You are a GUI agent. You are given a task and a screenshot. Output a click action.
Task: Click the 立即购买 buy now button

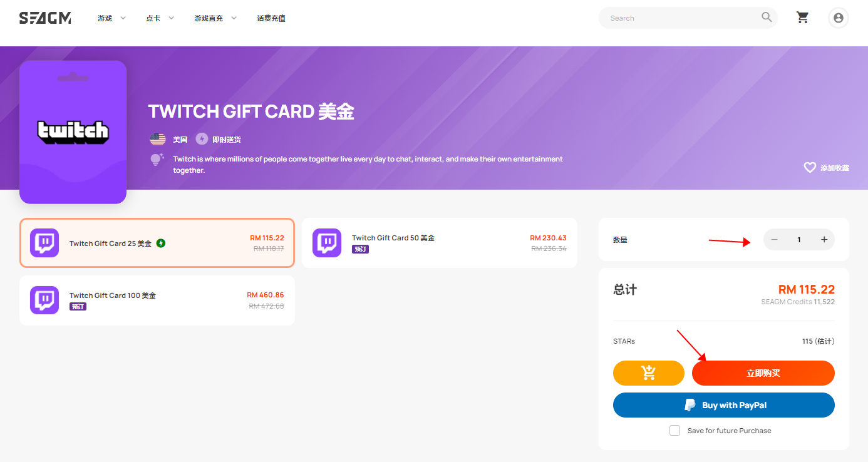tap(763, 373)
